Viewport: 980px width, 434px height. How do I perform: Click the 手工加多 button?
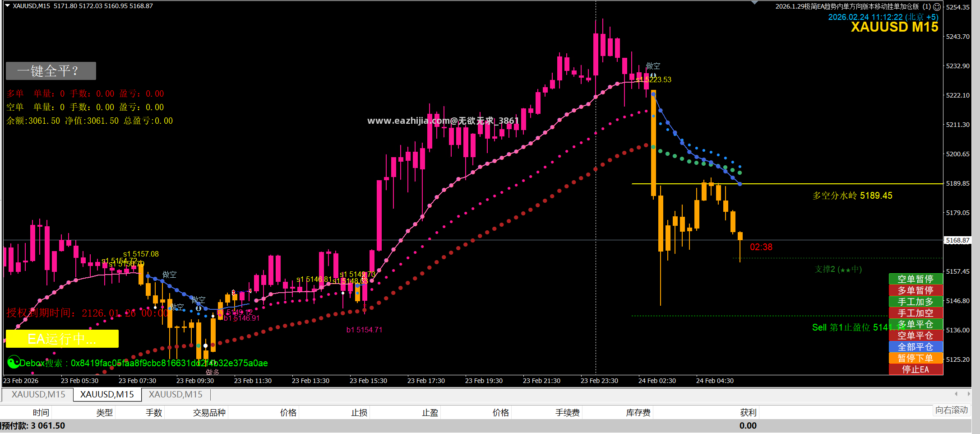click(915, 302)
